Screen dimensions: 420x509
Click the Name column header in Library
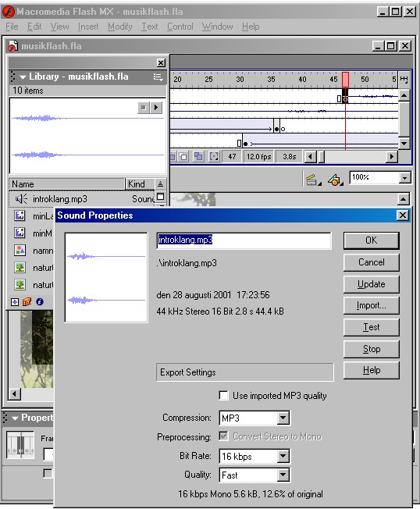tap(66, 184)
